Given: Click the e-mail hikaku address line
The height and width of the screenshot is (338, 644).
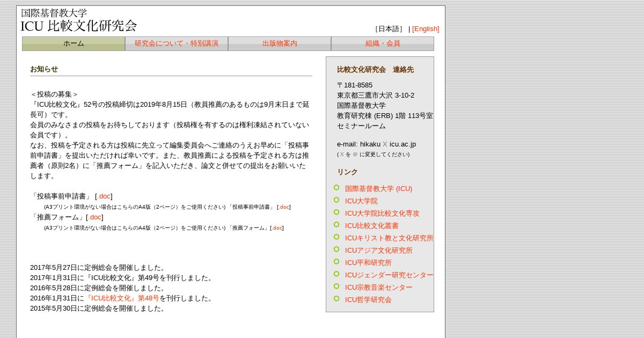Looking at the screenshot, I should tap(376, 144).
